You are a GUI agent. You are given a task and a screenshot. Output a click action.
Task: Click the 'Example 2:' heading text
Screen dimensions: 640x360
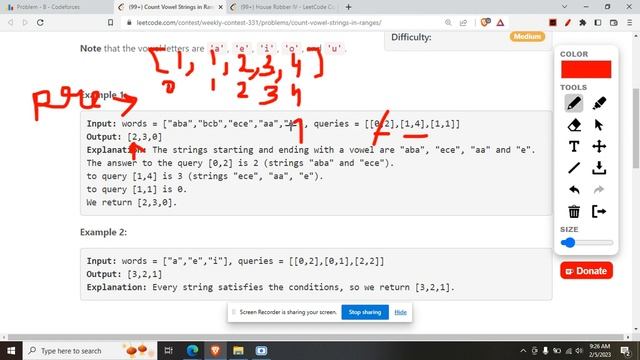[103, 232]
